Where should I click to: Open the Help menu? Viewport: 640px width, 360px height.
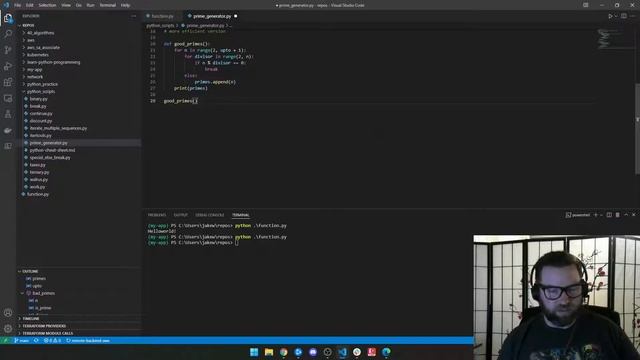(125, 5)
